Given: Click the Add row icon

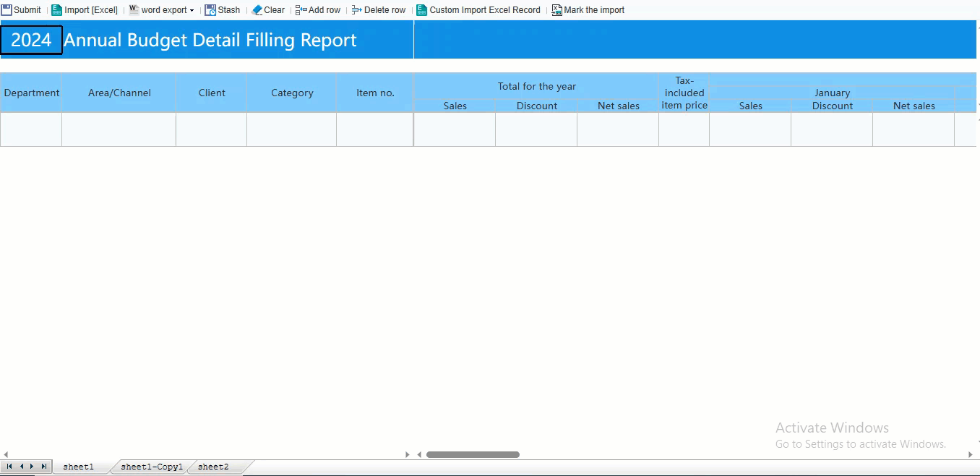Looking at the screenshot, I should click(301, 10).
